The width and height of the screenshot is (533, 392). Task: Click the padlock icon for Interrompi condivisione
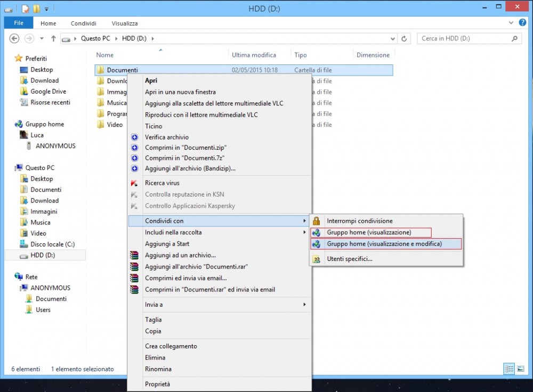317,221
